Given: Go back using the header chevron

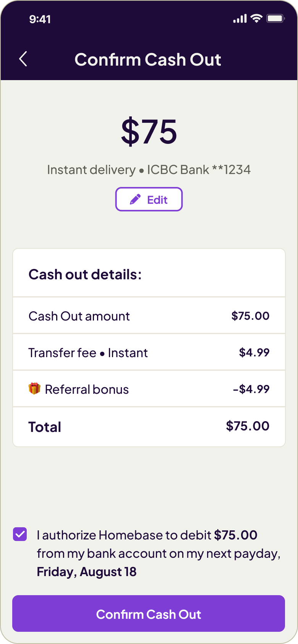Looking at the screenshot, I should (23, 59).
